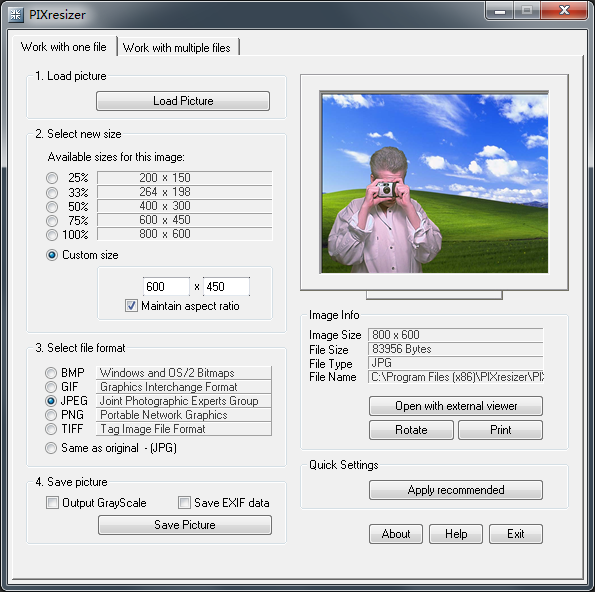Image resolution: width=595 pixels, height=592 pixels.
Task: Choose the PNG file format
Action: pyautogui.click(x=51, y=415)
